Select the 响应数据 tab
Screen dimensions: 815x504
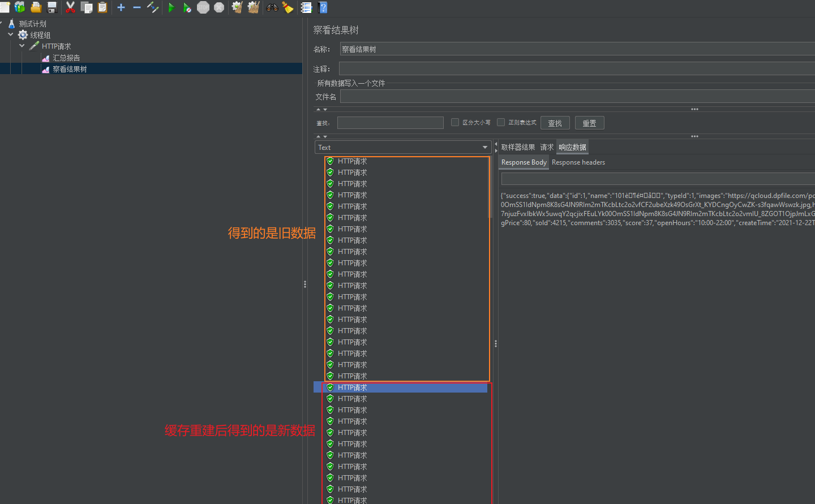tap(573, 147)
